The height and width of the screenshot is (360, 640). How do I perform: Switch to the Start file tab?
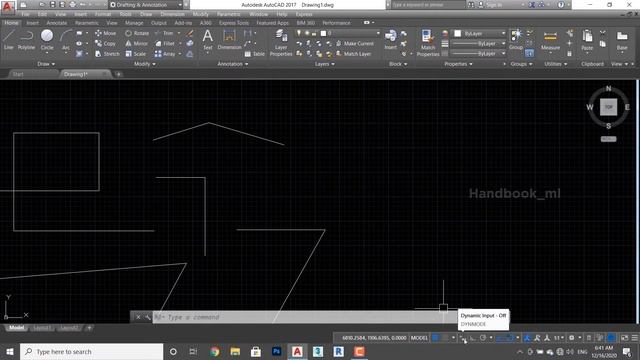coord(18,74)
